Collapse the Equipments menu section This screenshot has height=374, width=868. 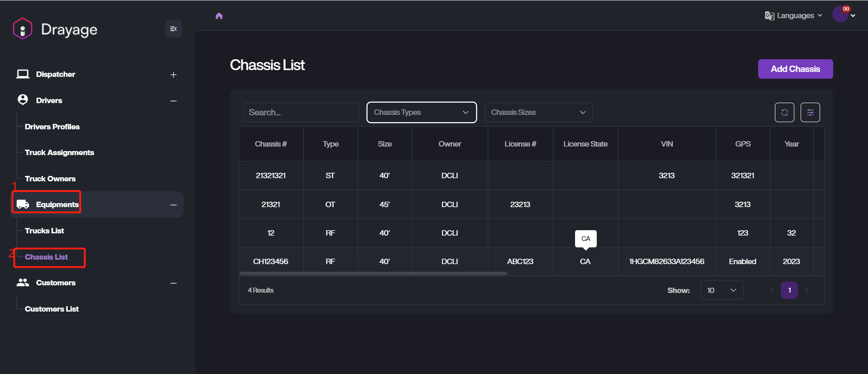tap(173, 205)
